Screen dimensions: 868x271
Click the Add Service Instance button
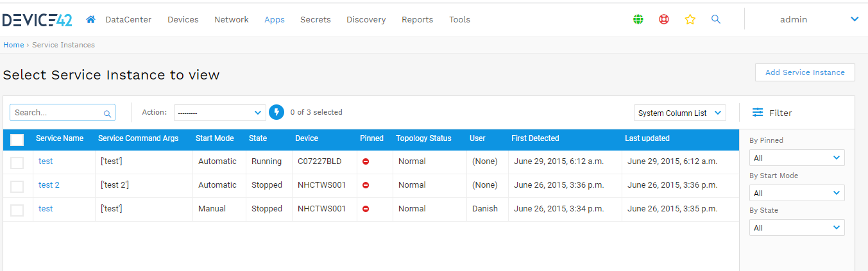click(x=804, y=72)
